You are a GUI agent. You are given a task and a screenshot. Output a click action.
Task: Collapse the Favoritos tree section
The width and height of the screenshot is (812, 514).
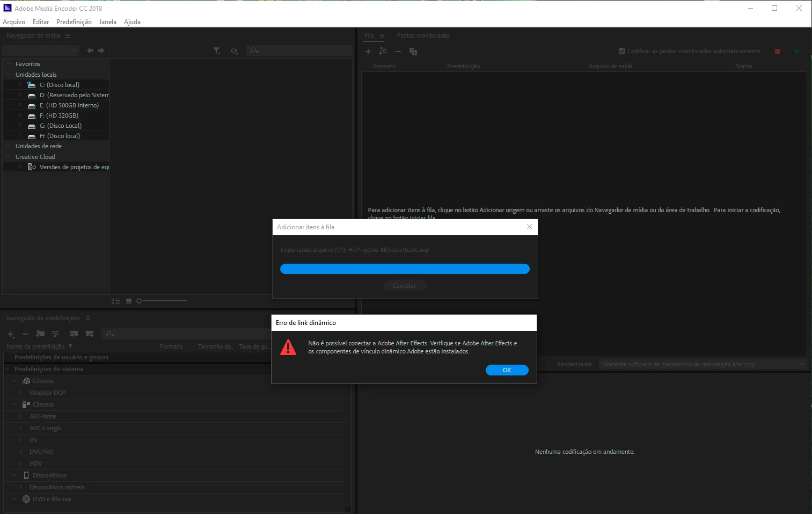9,63
